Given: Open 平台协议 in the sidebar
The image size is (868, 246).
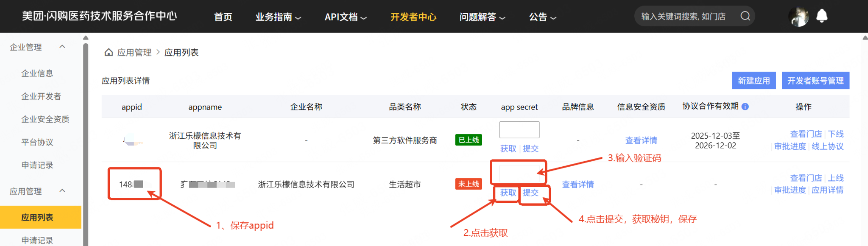Looking at the screenshot, I should 37,142.
